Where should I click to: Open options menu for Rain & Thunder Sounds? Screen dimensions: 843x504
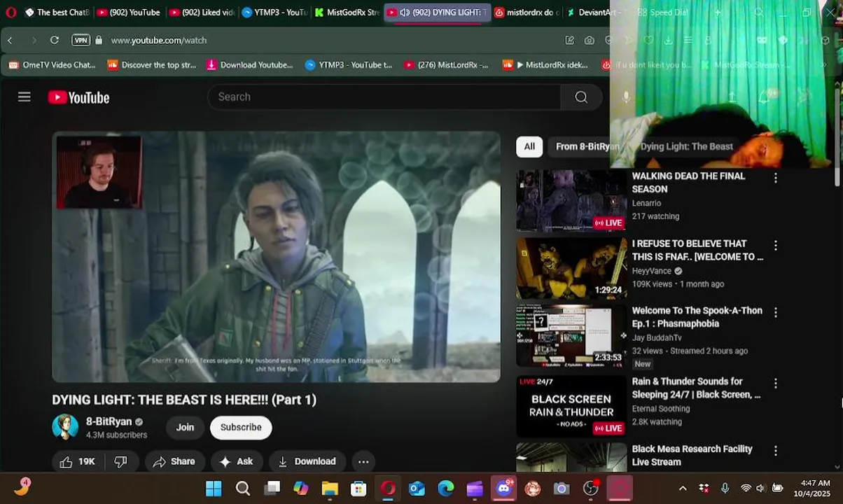tap(775, 384)
